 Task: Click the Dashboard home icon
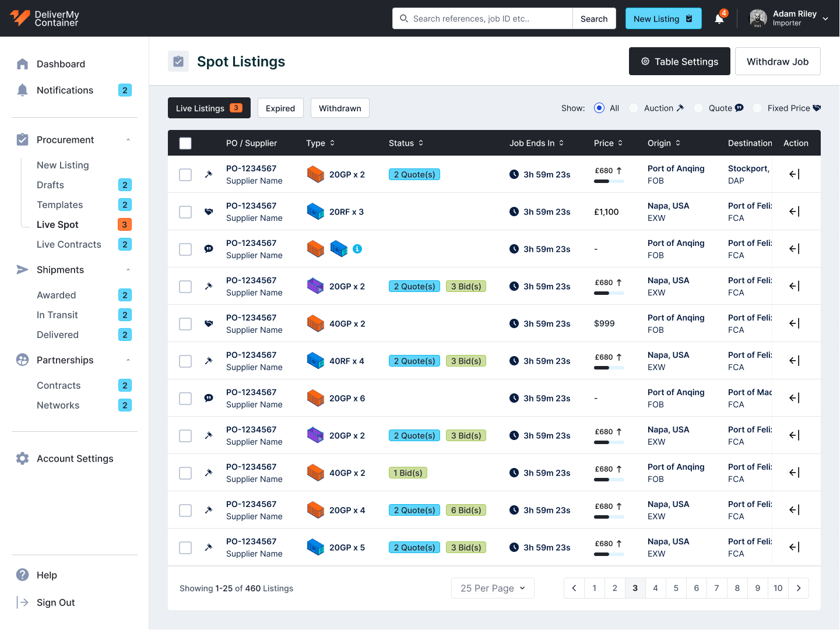tap(22, 64)
